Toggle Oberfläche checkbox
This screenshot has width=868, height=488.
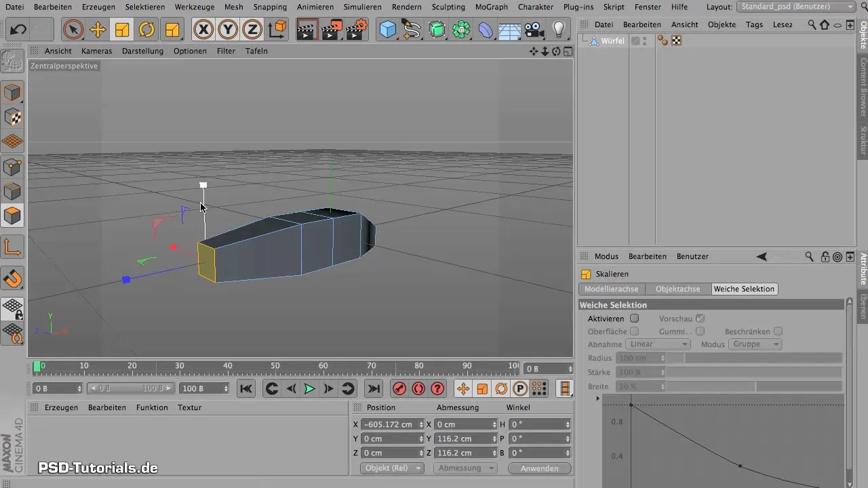click(x=635, y=331)
